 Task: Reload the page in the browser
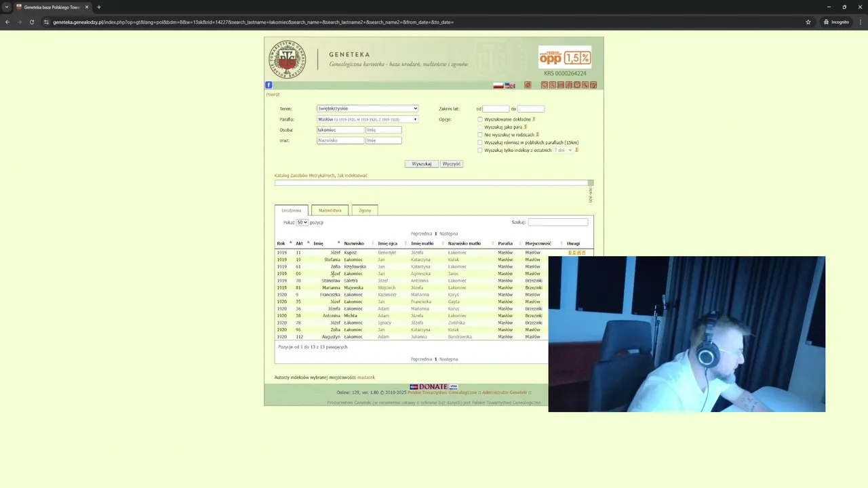pos(31,22)
